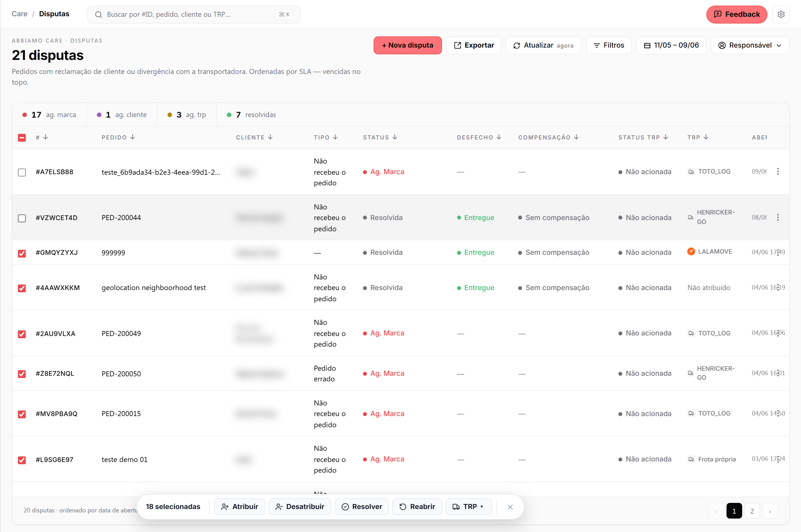Open settings gear icon in header
Viewport: 801px width, 532px height.
pyautogui.click(x=781, y=14)
